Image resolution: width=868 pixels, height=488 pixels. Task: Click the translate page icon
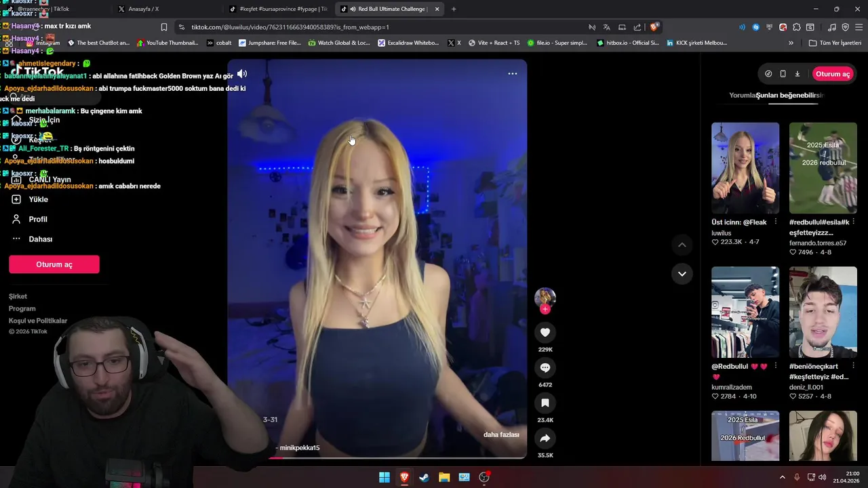(x=607, y=27)
